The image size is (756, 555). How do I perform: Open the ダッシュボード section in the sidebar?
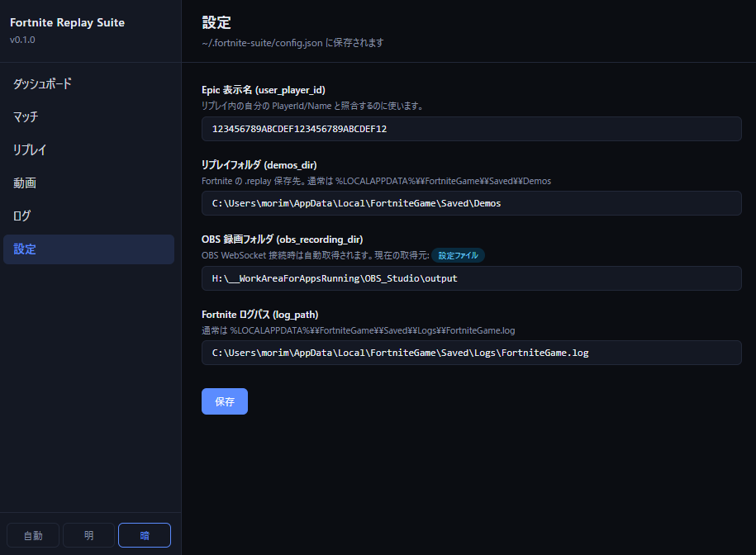click(40, 83)
